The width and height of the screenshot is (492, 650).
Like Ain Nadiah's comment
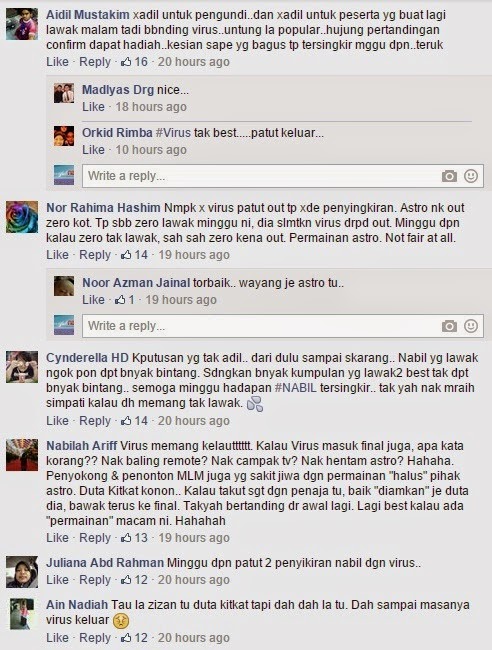pyautogui.click(x=57, y=638)
